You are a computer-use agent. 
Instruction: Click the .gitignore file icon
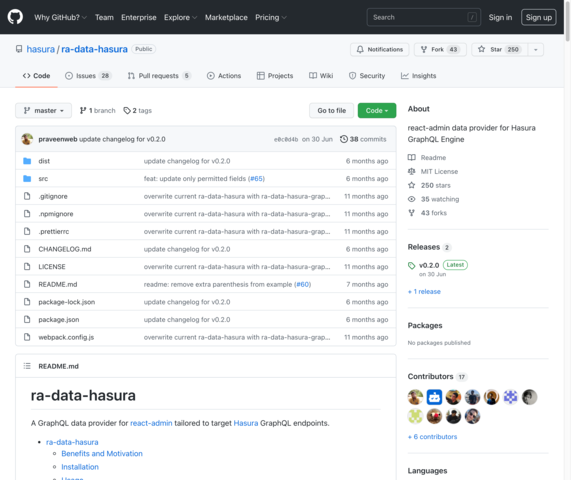point(27,196)
